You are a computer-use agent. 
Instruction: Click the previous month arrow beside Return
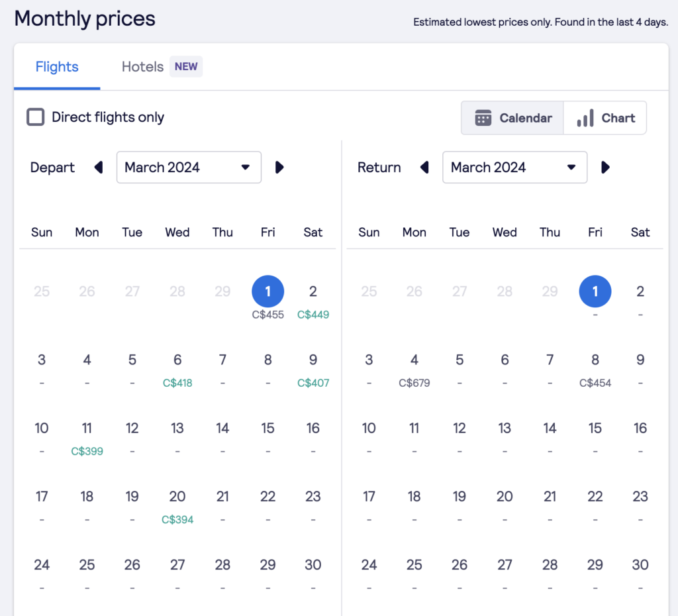424,167
